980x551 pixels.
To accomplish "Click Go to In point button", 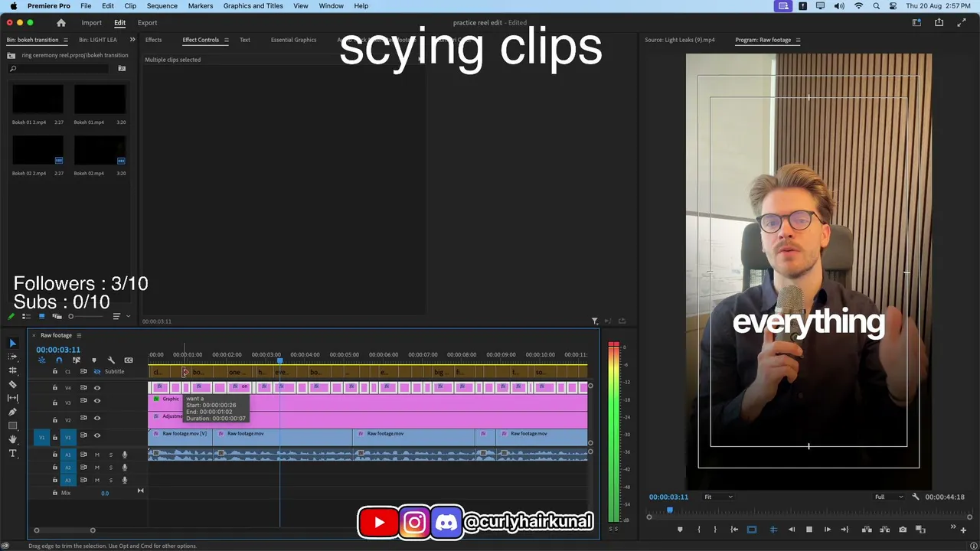I will click(x=734, y=530).
